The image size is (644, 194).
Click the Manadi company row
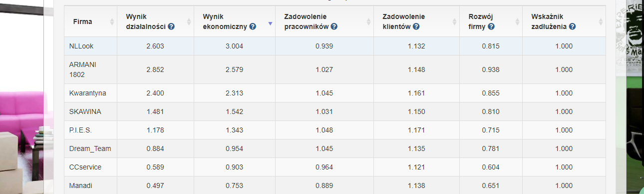click(335, 185)
